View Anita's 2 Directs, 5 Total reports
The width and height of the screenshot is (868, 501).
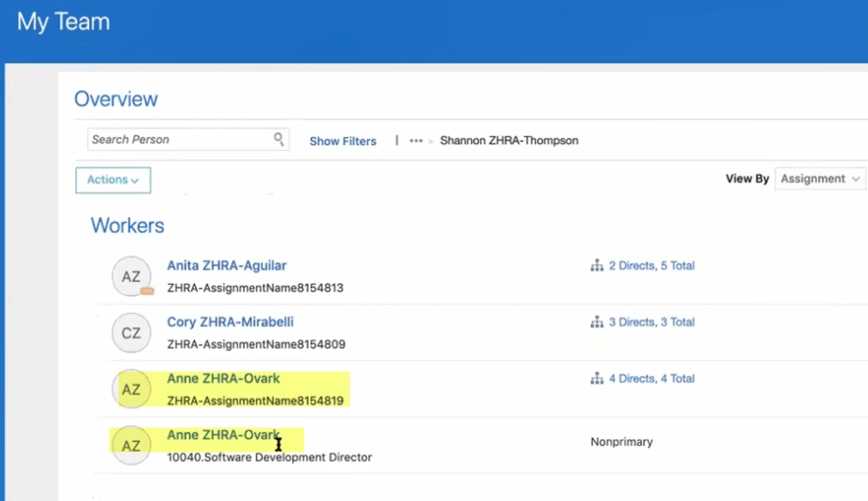click(651, 266)
